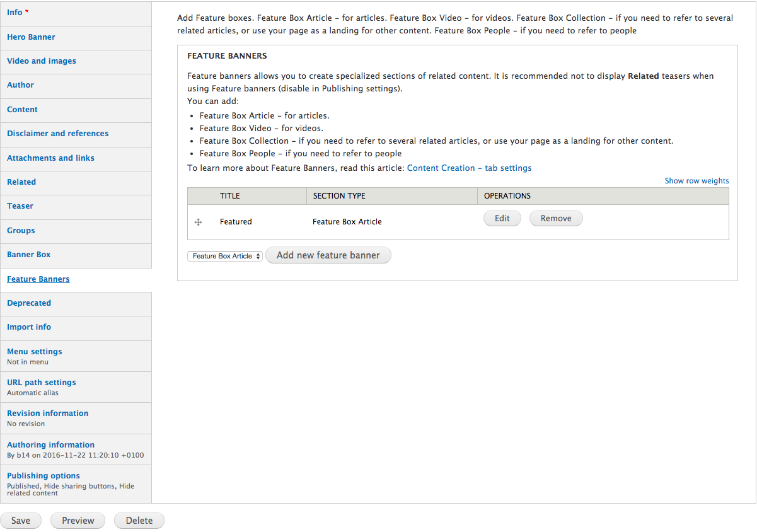Open the Video and images tab
This screenshot has height=532, width=757.
click(42, 61)
